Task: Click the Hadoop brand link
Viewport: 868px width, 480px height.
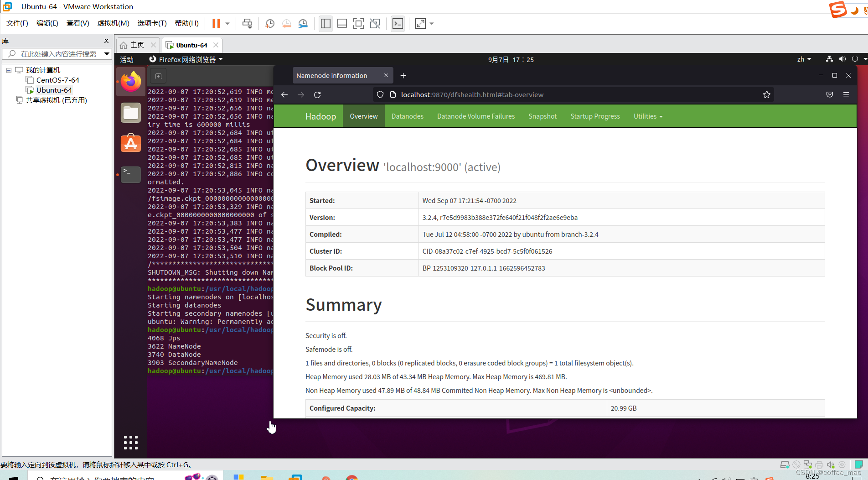Action: pos(320,116)
